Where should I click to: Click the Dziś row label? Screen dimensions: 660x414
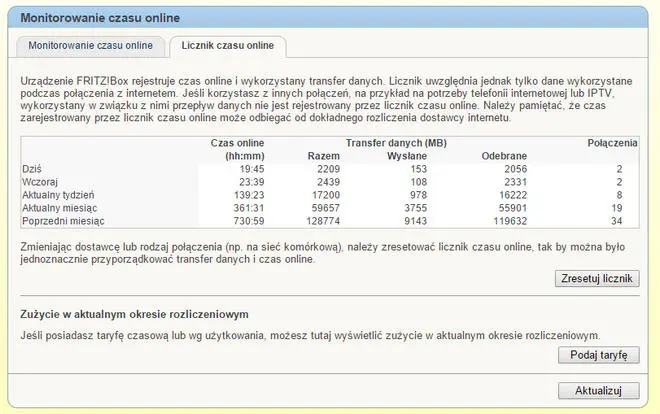pyautogui.click(x=31, y=170)
